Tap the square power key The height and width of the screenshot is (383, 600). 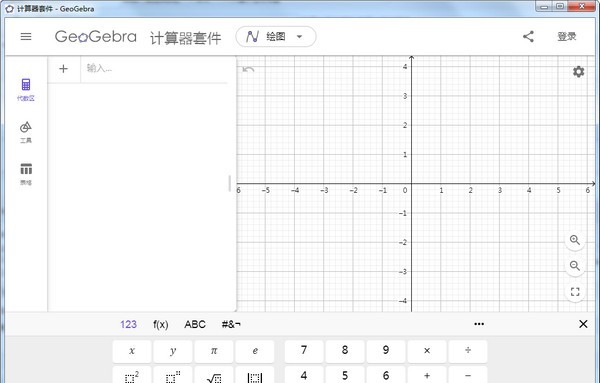(x=132, y=375)
